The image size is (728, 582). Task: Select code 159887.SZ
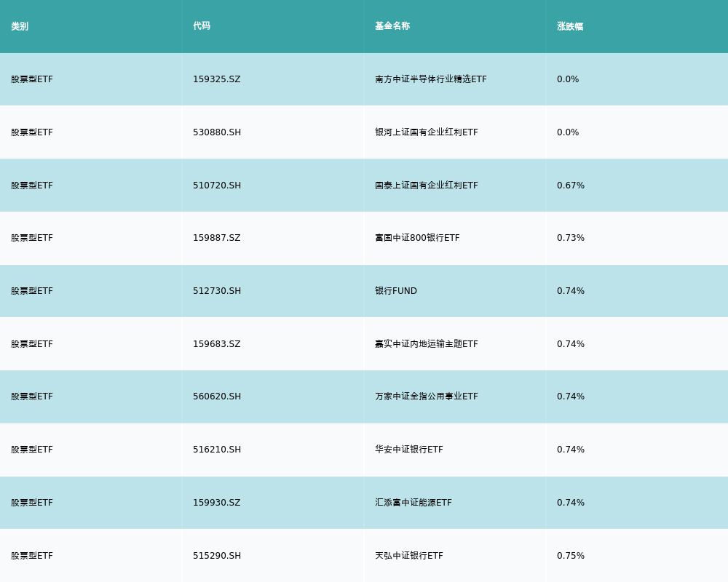217,238
